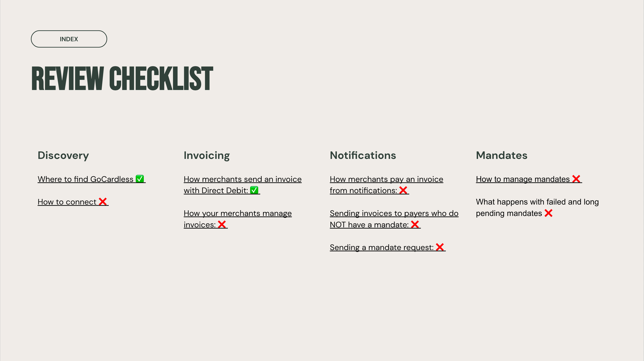Screen dimensions: 644x361
Task: Open Sending a mandate request link
Action: pos(387,247)
